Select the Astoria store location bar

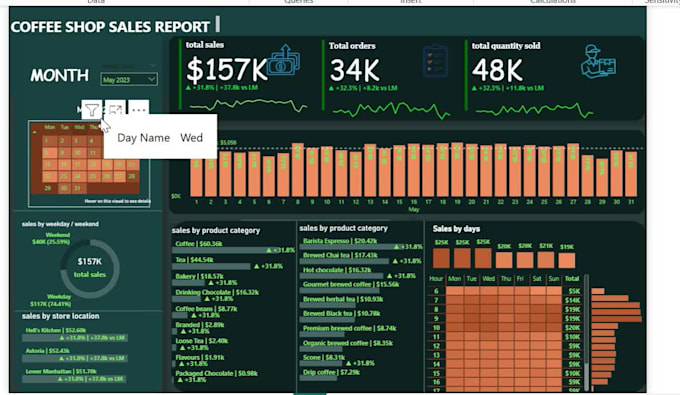tap(75, 358)
